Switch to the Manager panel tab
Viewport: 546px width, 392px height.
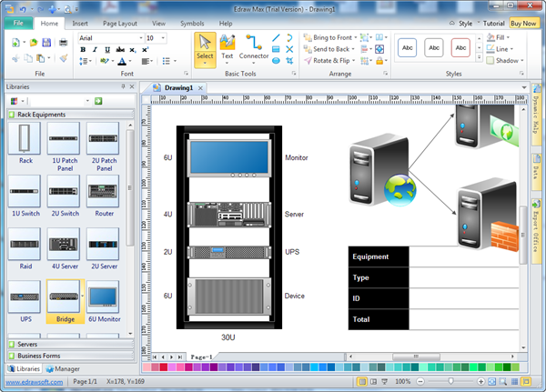pos(62,368)
